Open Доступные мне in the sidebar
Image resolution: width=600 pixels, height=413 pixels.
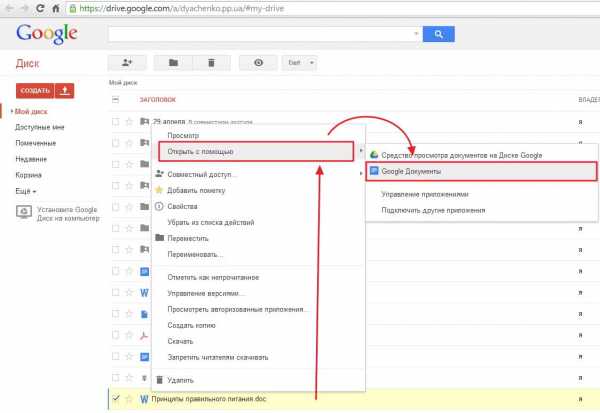pos(40,127)
